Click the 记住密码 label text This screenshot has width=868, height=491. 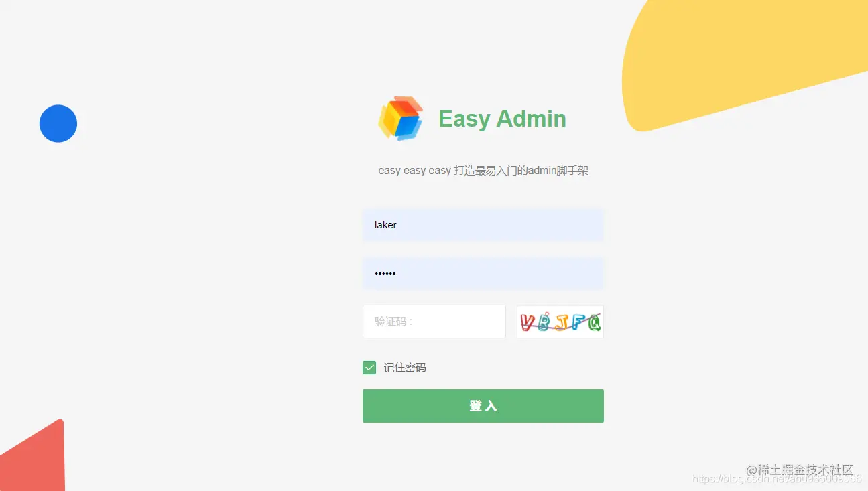(405, 367)
